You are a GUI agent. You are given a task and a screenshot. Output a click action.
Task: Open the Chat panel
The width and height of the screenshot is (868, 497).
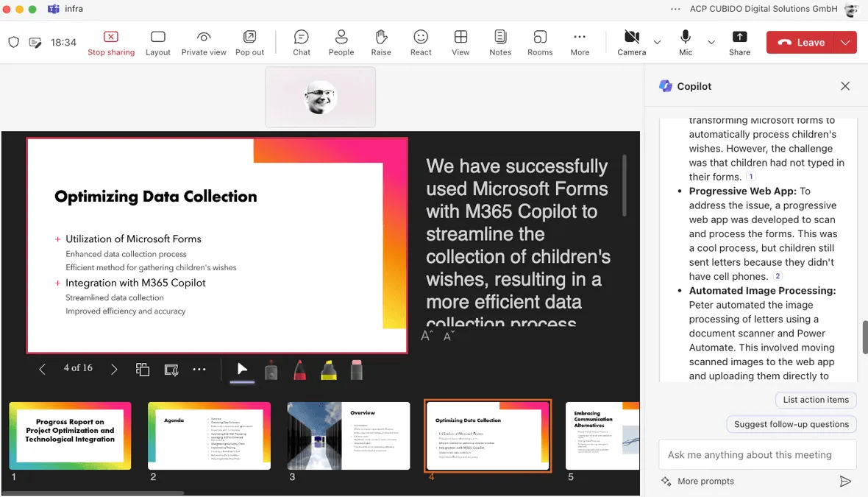pyautogui.click(x=301, y=42)
